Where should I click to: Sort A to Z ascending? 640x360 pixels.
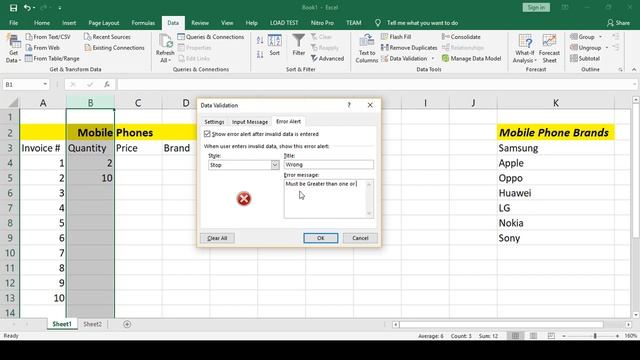pos(260,40)
